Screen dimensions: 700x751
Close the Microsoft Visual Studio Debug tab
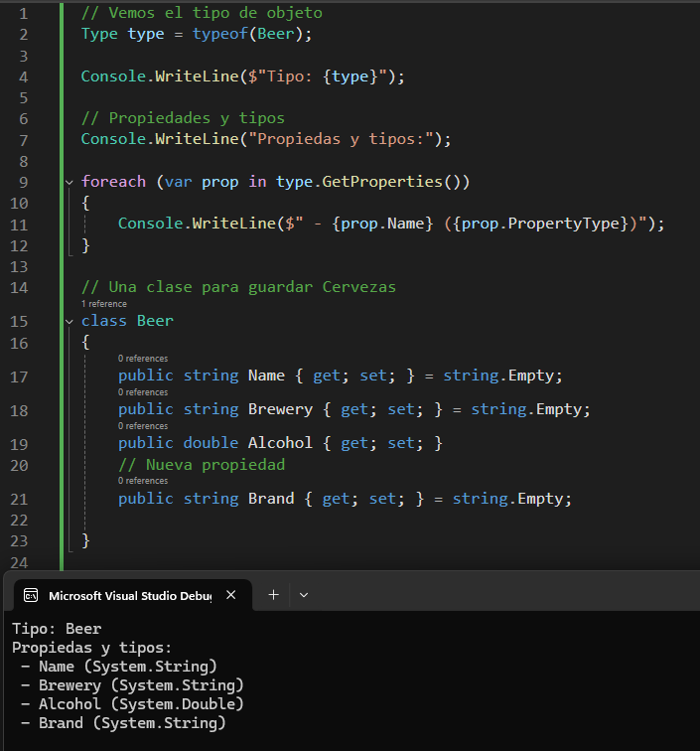230,595
